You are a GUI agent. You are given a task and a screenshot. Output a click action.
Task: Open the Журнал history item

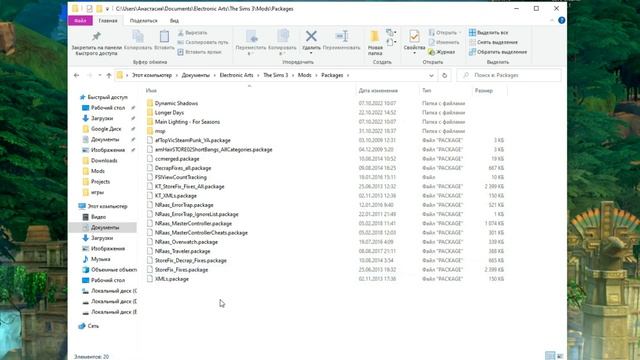click(x=441, y=52)
